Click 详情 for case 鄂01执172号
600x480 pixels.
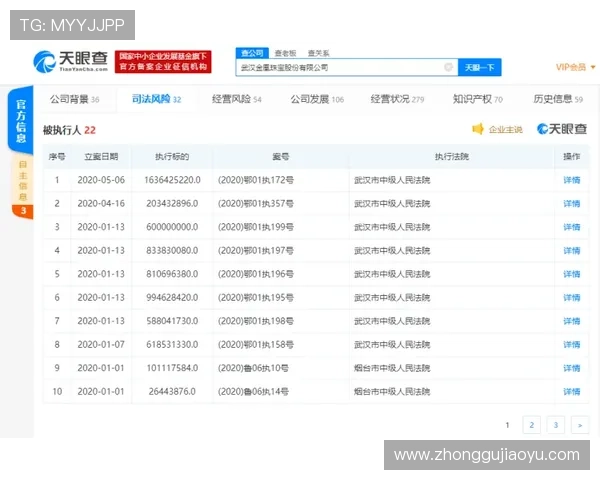click(x=572, y=180)
